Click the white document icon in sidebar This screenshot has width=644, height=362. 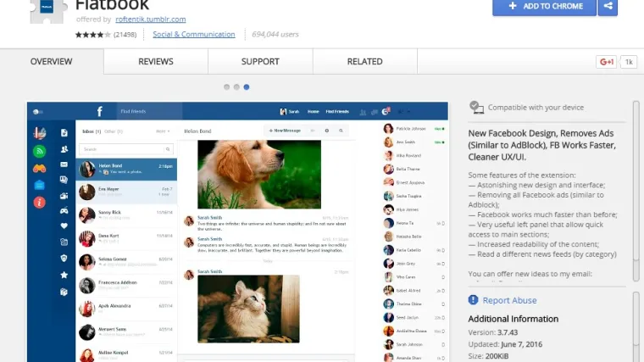(64, 133)
